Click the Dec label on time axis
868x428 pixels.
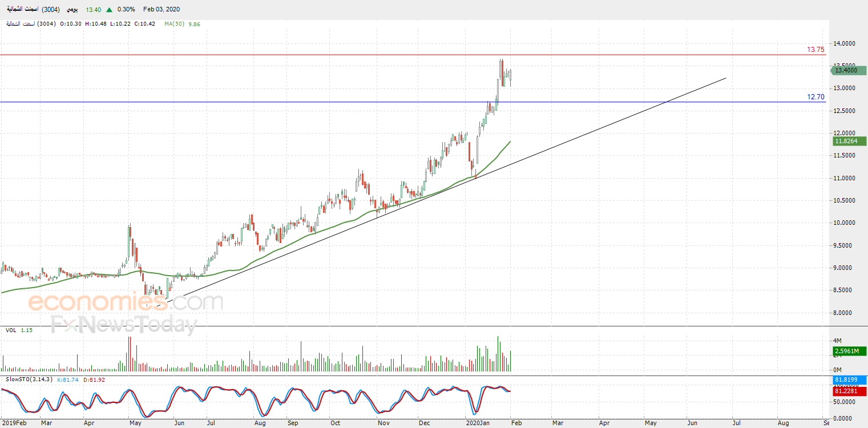coord(424,423)
